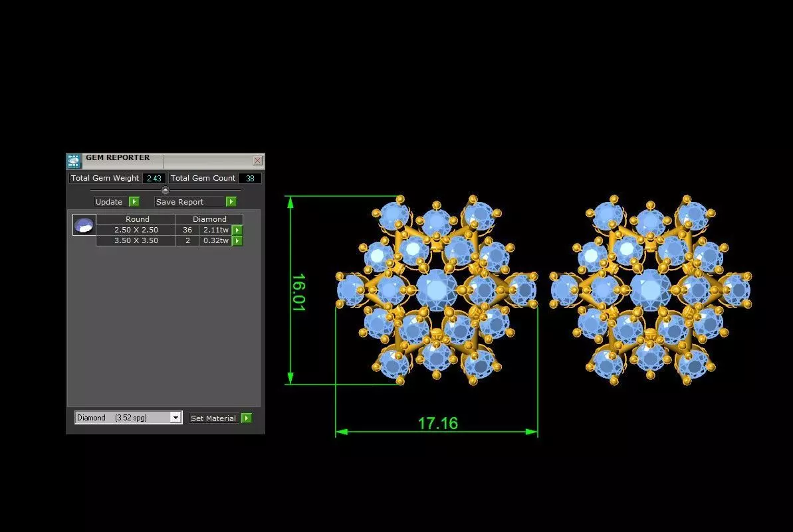Screen dimensions: 793x532
Task: Close the Gem Reporter panel
Action: [x=257, y=161]
